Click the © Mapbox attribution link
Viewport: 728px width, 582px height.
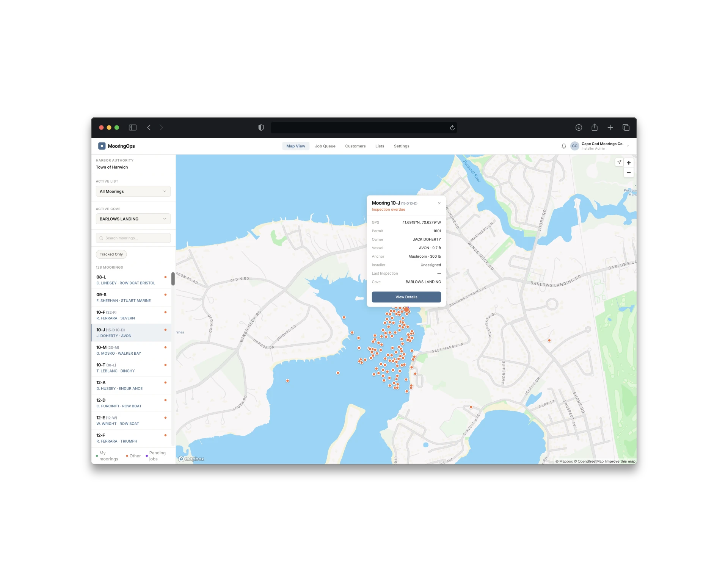pyautogui.click(x=564, y=461)
